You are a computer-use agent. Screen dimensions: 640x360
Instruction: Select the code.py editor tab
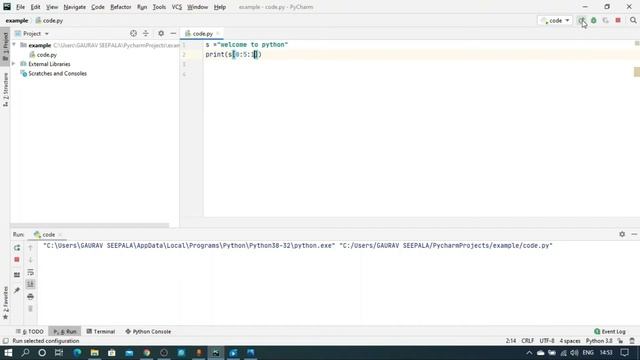click(202, 33)
